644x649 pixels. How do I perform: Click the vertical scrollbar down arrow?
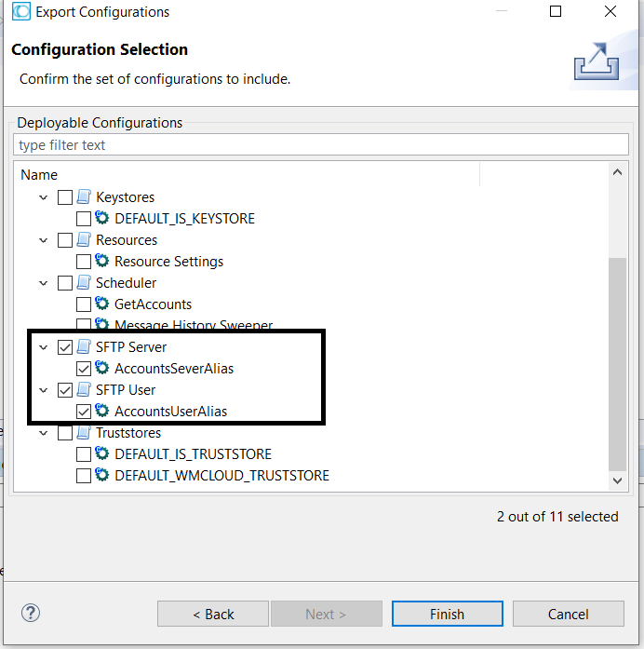pos(617,480)
